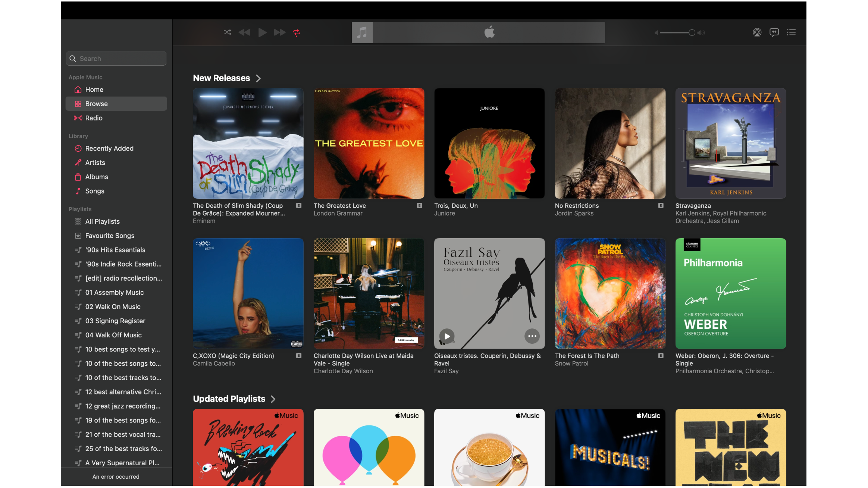Viewport: 868px width, 488px height.
Task: Show the Lyrics pane
Action: click(x=774, y=32)
